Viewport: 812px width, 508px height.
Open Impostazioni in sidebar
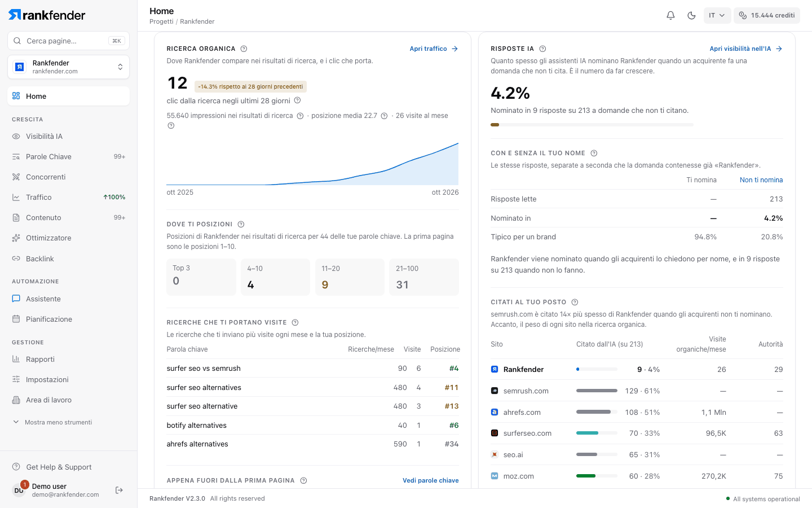[x=68, y=379]
